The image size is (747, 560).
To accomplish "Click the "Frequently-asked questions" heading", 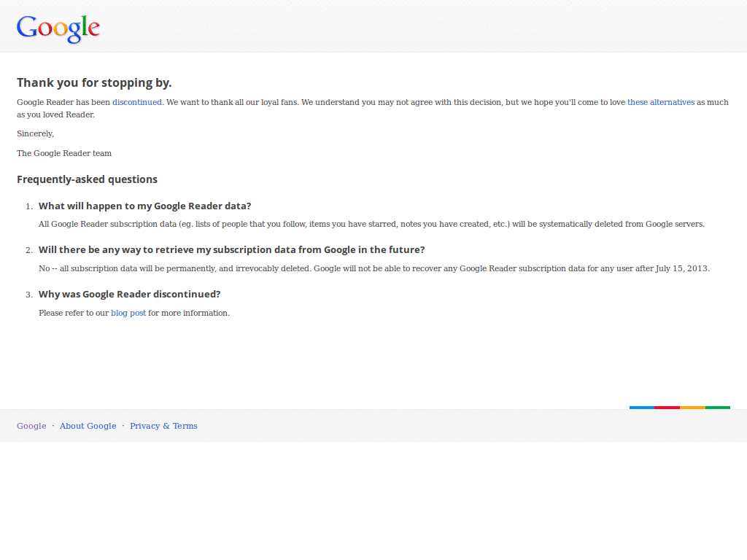I will 88,179.
